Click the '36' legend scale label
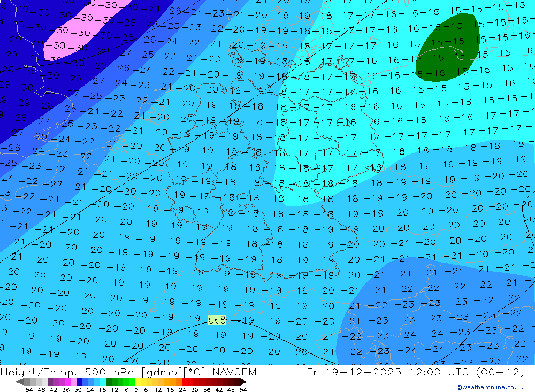The height and width of the screenshot is (392, 535). click(x=207, y=390)
